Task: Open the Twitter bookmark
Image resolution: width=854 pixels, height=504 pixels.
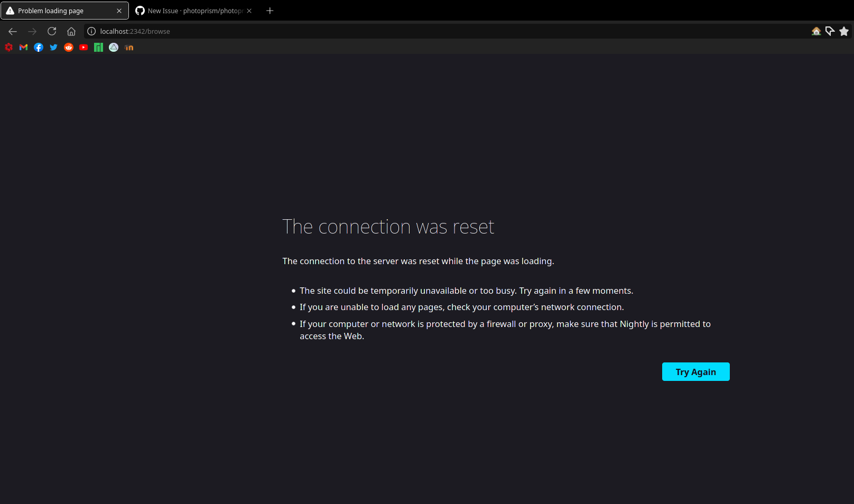Action: [x=53, y=47]
